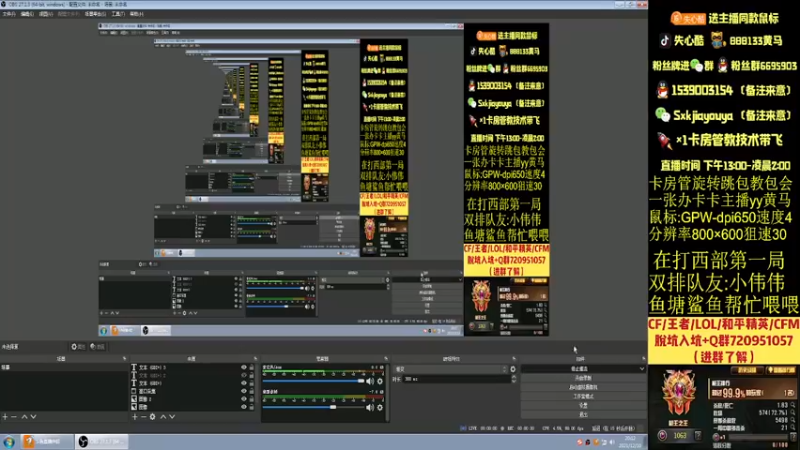Open the Scene Collection menu
Screen dimensions: 800x450
coord(95,14)
